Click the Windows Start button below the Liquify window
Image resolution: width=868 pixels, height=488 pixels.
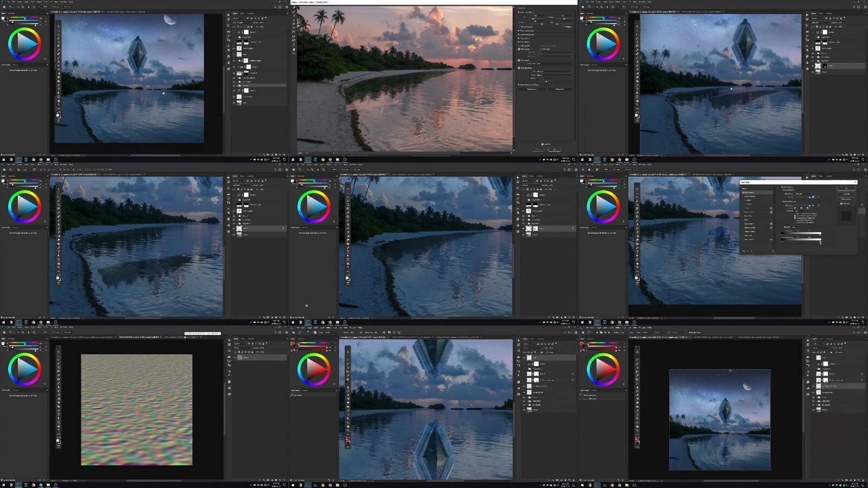tap(293, 160)
